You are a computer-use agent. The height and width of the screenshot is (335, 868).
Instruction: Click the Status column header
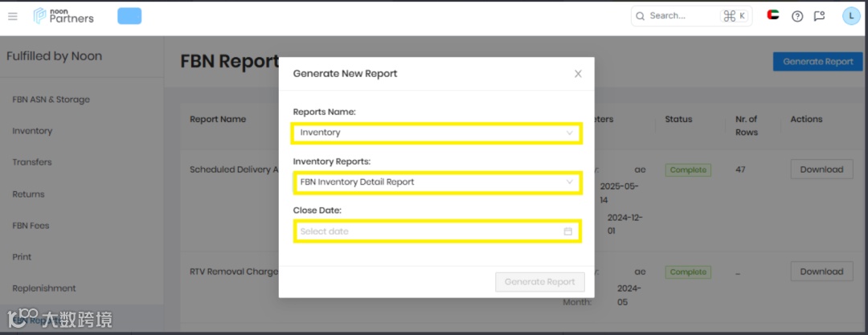tap(678, 119)
